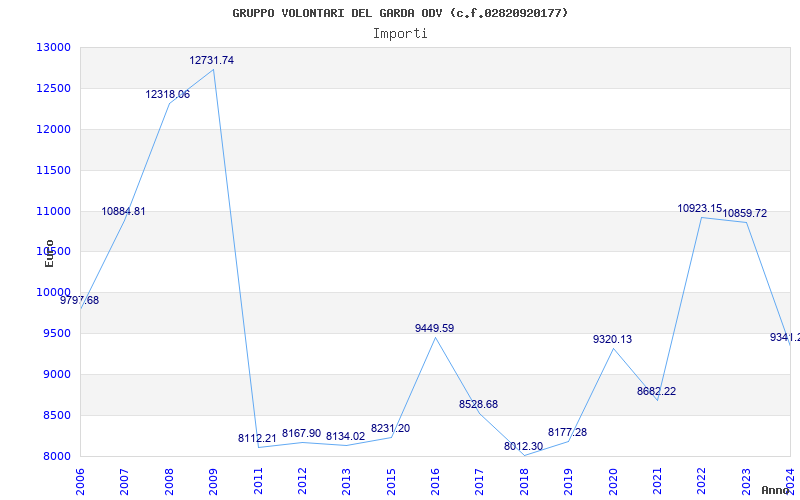Select the 8682.22 data label

point(656,392)
